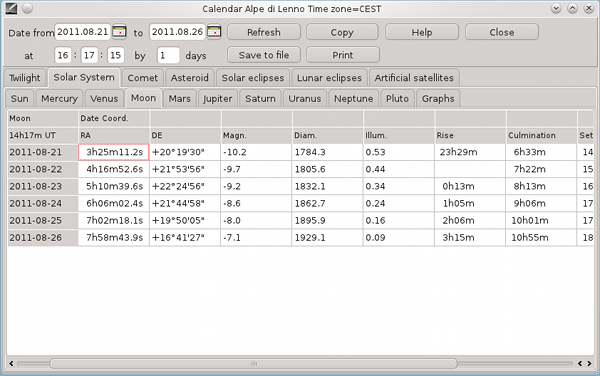Click the Rise column header

[x=470, y=135]
